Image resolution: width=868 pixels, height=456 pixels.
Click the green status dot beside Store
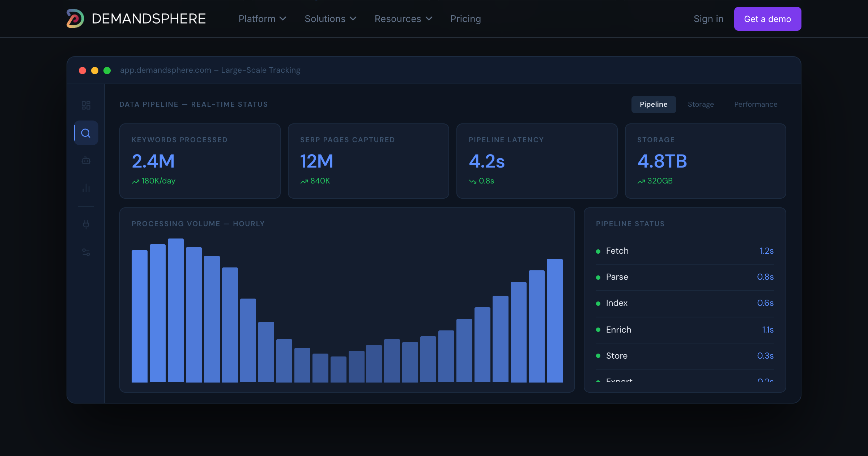pyautogui.click(x=598, y=356)
